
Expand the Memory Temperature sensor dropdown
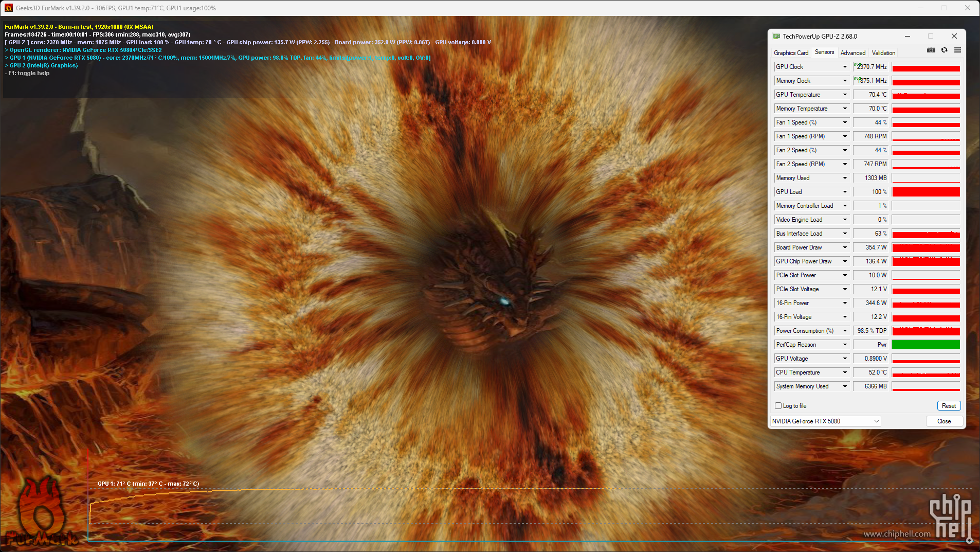tap(845, 109)
